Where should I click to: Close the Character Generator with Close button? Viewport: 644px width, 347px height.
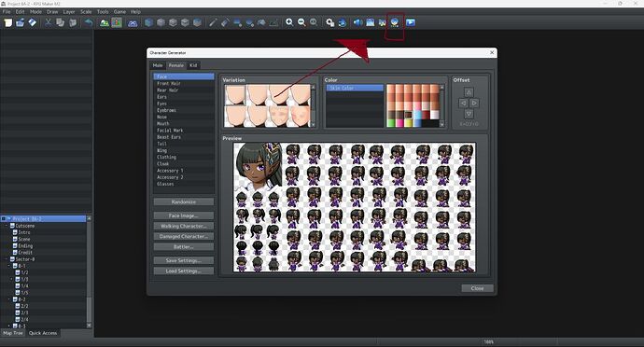click(477, 288)
